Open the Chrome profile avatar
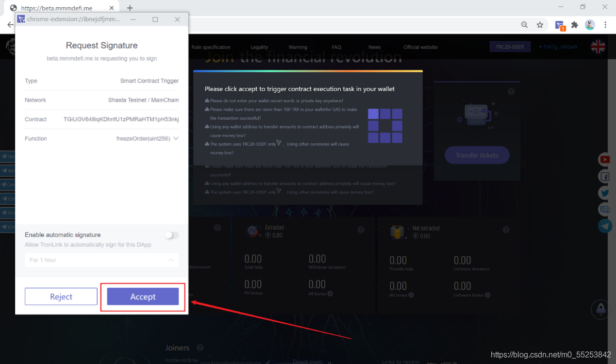Screen dimensions: 616x364 pyautogui.click(x=590, y=25)
